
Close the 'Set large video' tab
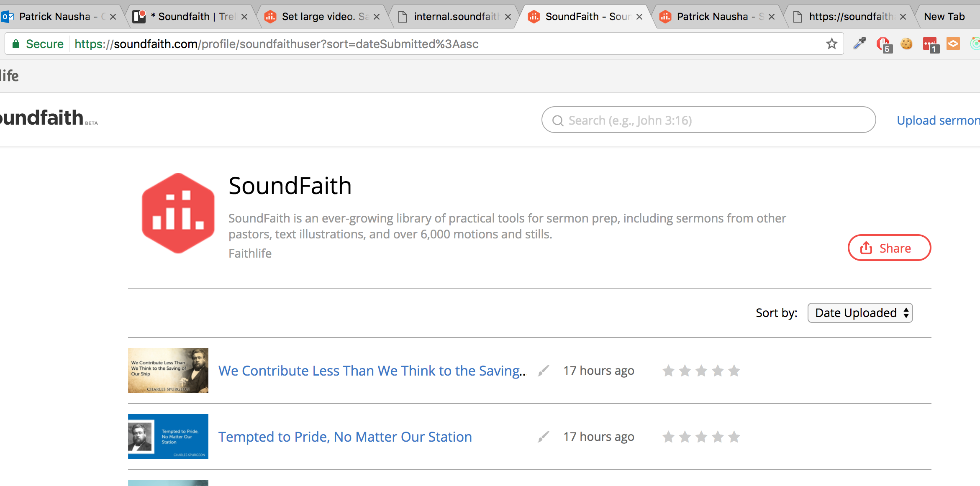click(x=377, y=17)
